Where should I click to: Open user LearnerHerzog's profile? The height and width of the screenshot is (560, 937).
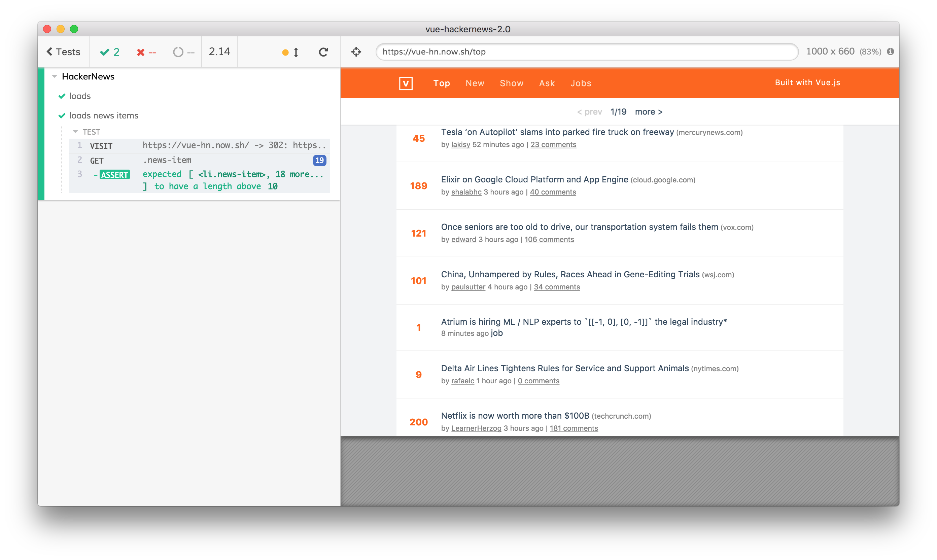click(x=476, y=428)
